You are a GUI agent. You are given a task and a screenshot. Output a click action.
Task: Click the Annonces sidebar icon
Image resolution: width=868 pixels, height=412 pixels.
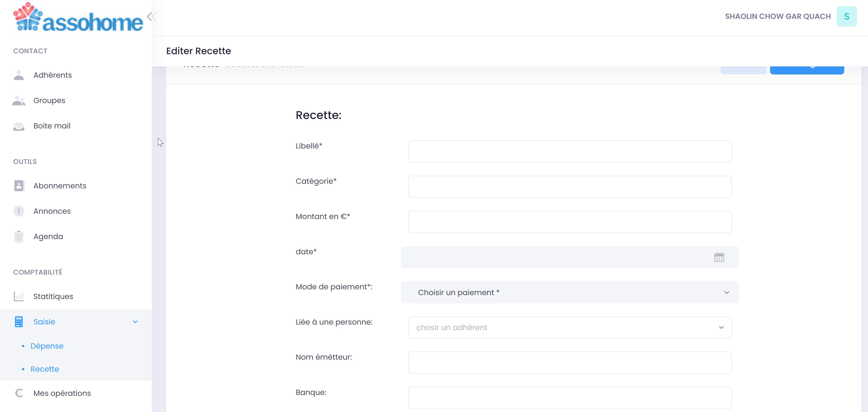tap(18, 211)
